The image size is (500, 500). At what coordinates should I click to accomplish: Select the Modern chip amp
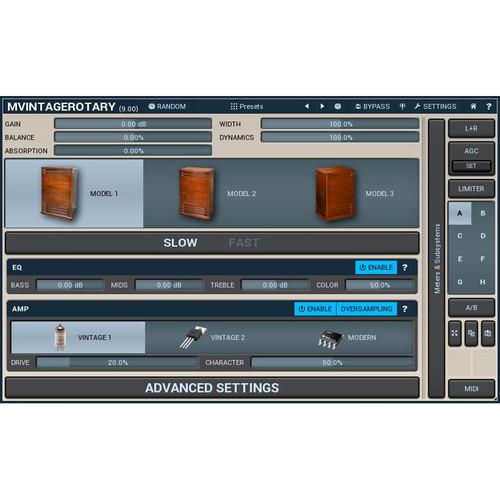[347, 337]
